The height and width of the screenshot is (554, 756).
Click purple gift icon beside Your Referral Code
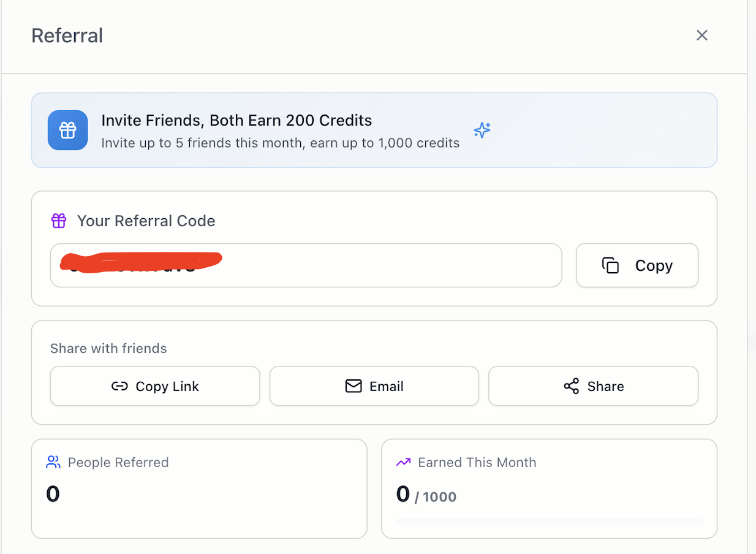coord(59,221)
